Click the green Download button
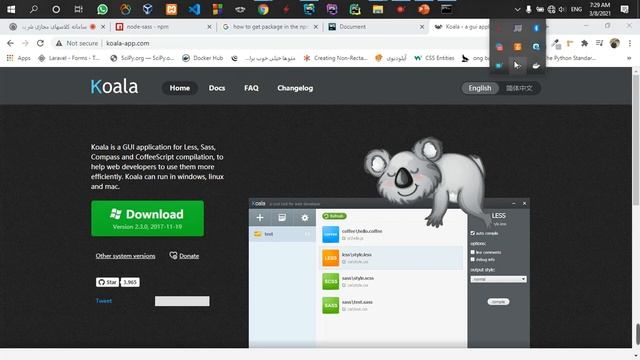This screenshot has width=640, height=360. tap(147, 218)
